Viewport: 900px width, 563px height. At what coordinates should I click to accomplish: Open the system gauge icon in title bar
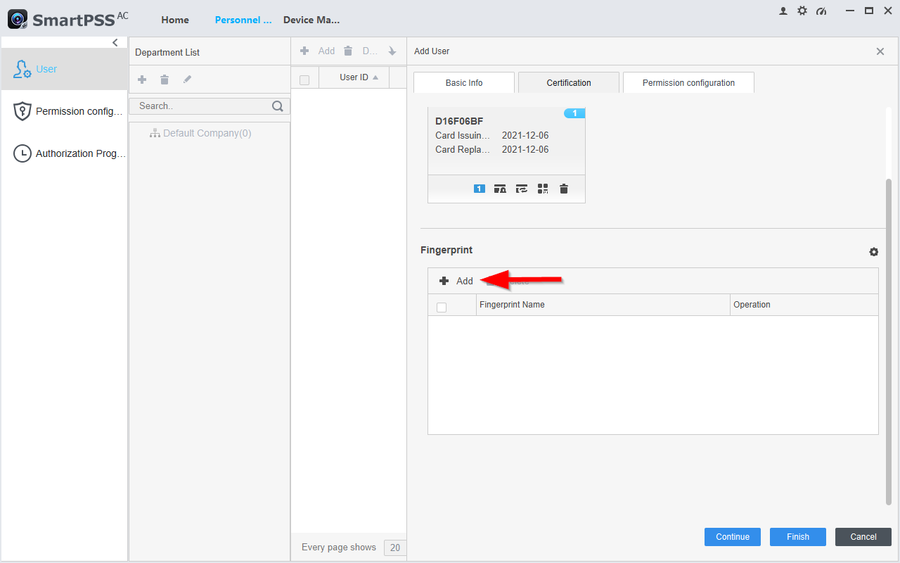(x=821, y=10)
